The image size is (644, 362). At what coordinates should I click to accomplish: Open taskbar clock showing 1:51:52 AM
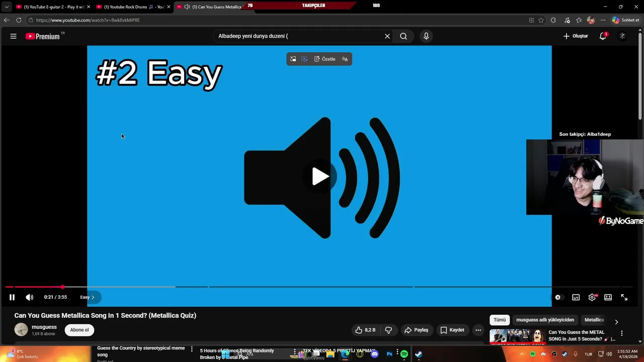point(627,354)
